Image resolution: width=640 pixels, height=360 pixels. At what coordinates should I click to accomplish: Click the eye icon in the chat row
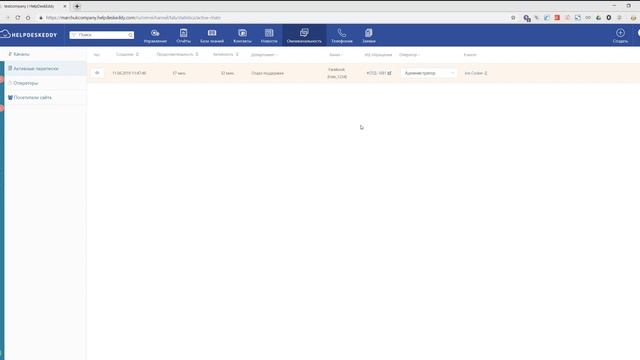click(97, 73)
